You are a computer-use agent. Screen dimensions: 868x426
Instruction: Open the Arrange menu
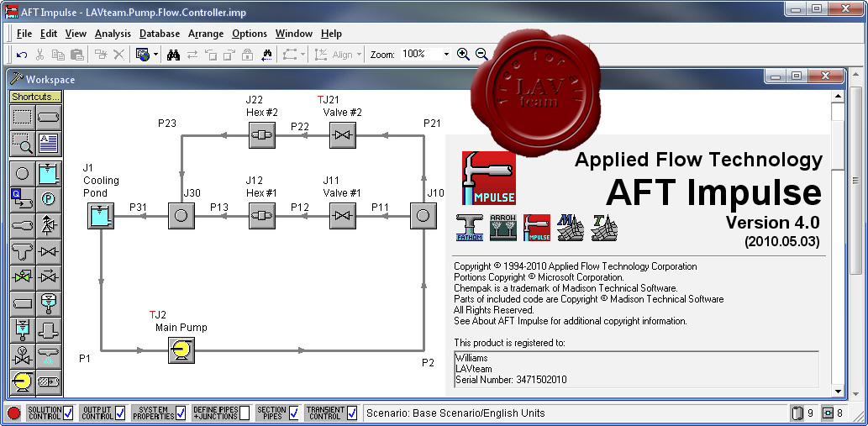[206, 34]
